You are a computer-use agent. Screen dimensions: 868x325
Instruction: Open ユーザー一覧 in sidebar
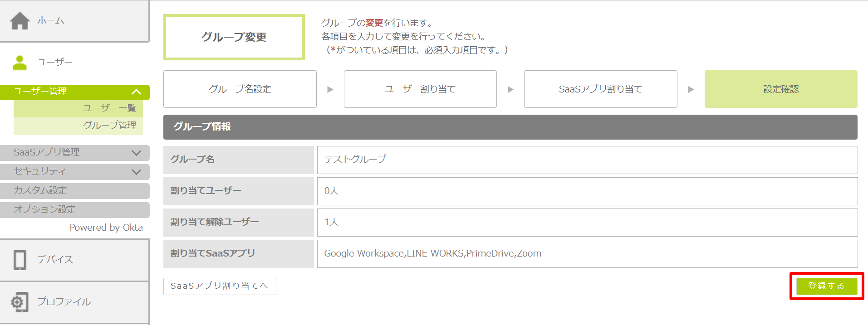point(109,108)
